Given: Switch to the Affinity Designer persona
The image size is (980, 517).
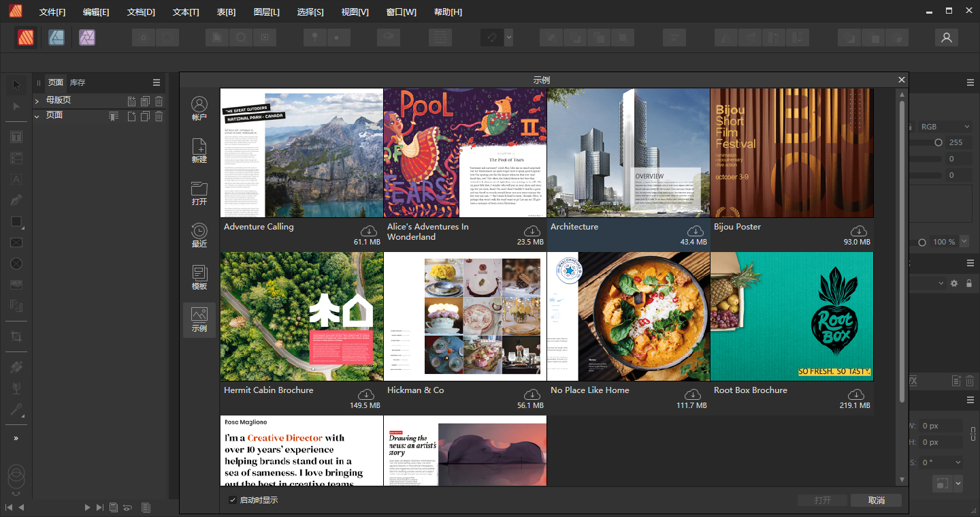Looking at the screenshot, I should pos(56,37).
